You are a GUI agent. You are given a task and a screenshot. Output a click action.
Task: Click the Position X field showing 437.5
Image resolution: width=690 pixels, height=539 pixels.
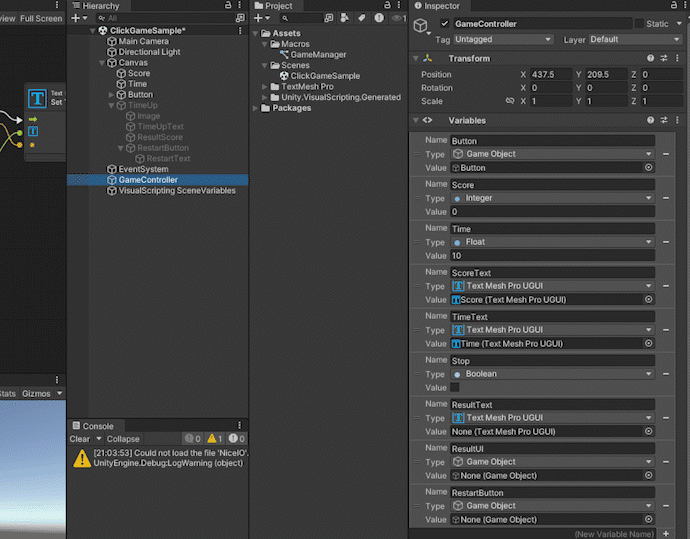(551, 74)
